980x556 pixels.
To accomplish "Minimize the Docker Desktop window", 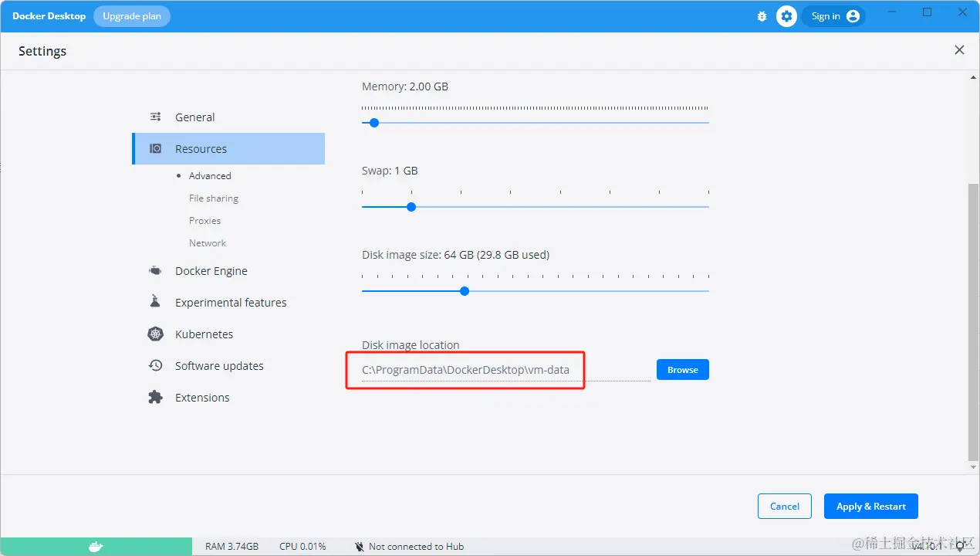I will [893, 12].
